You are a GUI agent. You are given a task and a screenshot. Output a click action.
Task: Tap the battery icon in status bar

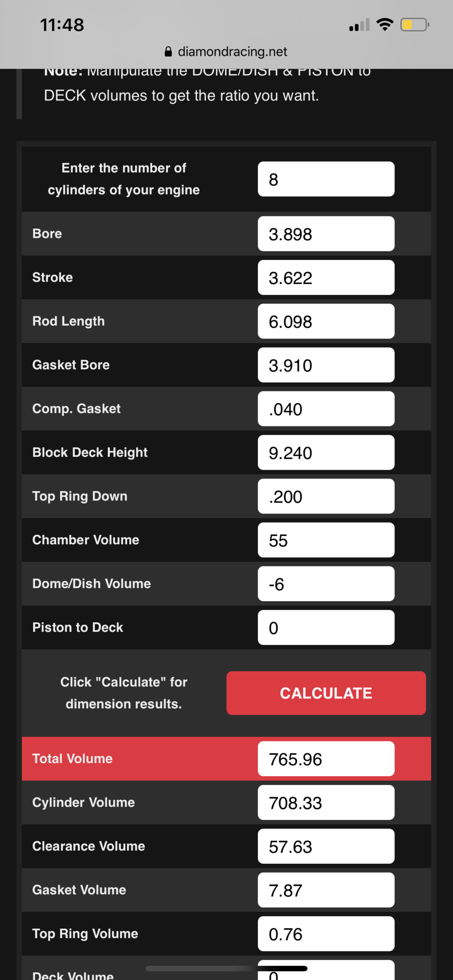pyautogui.click(x=415, y=25)
